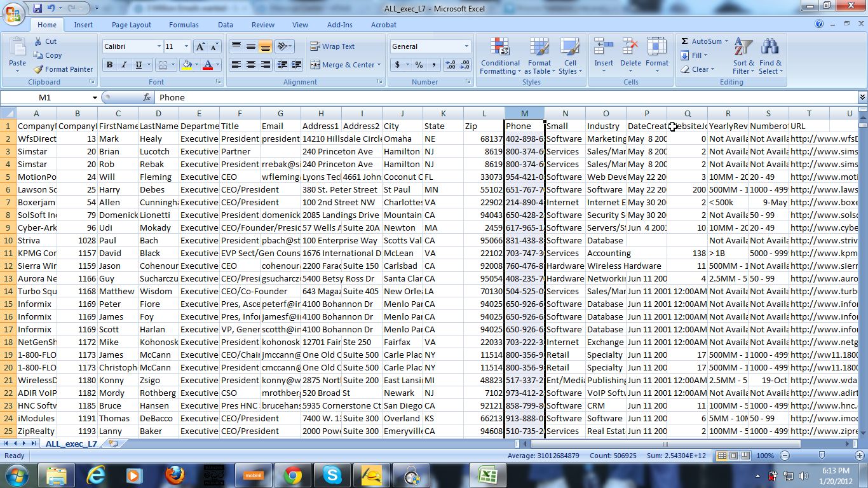Click the Insert Function fx icon
Image resolution: width=868 pixels, height=488 pixels.
point(147,97)
